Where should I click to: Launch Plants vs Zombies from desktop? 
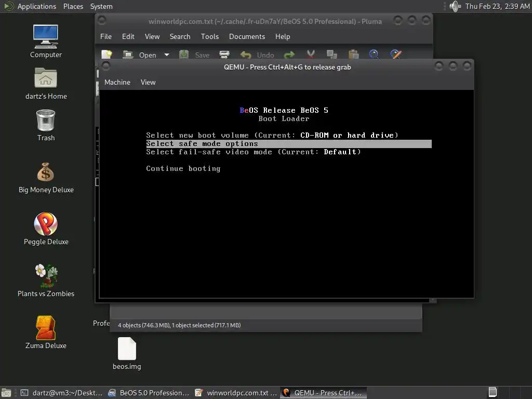(x=46, y=281)
